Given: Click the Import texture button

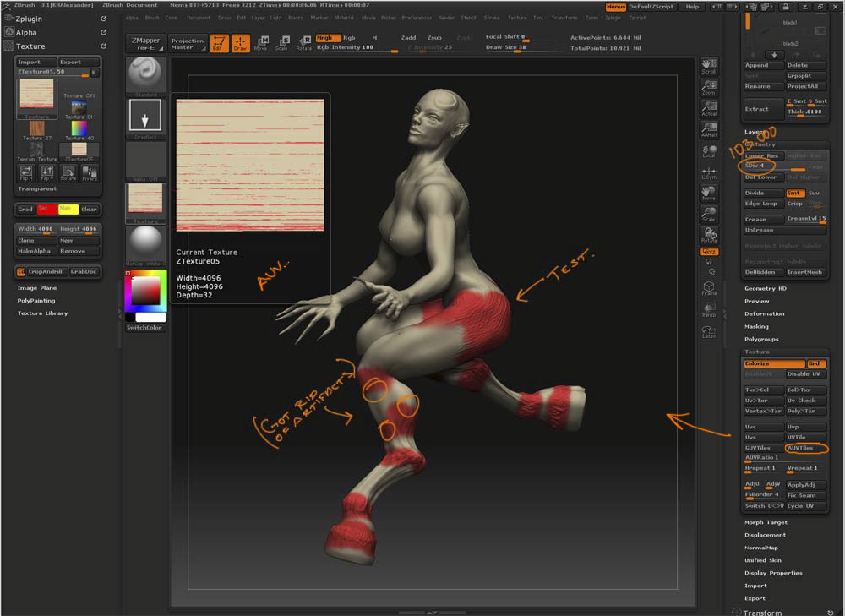Looking at the screenshot, I should (x=35, y=62).
